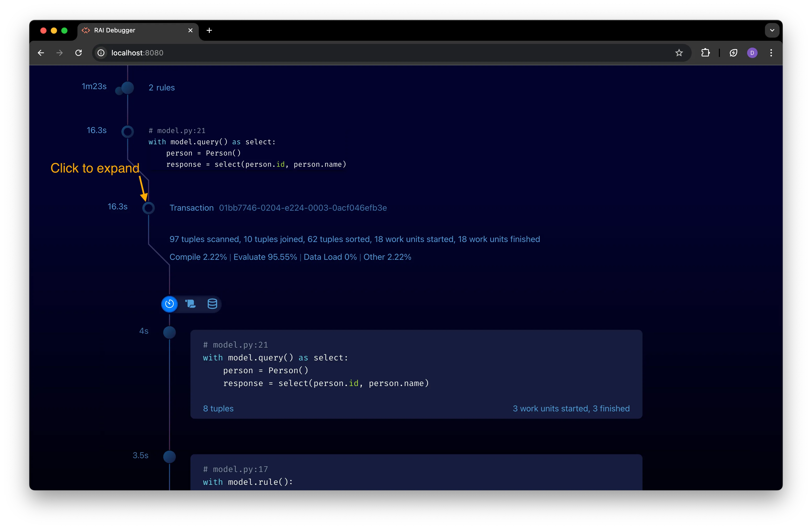This screenshot has height=529, width=812.
Task: Click "Compile 2.22%" text
Action: (198, 257)
